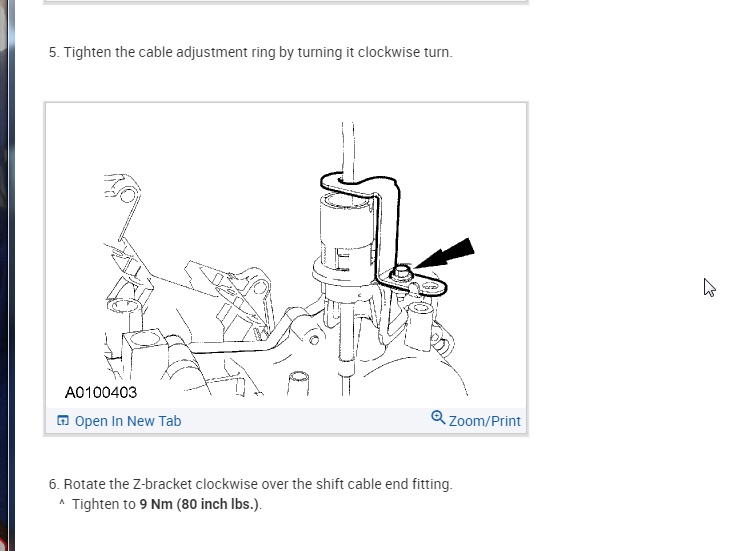Click the Zoom/Print magnifier icon

pos(438,417)
